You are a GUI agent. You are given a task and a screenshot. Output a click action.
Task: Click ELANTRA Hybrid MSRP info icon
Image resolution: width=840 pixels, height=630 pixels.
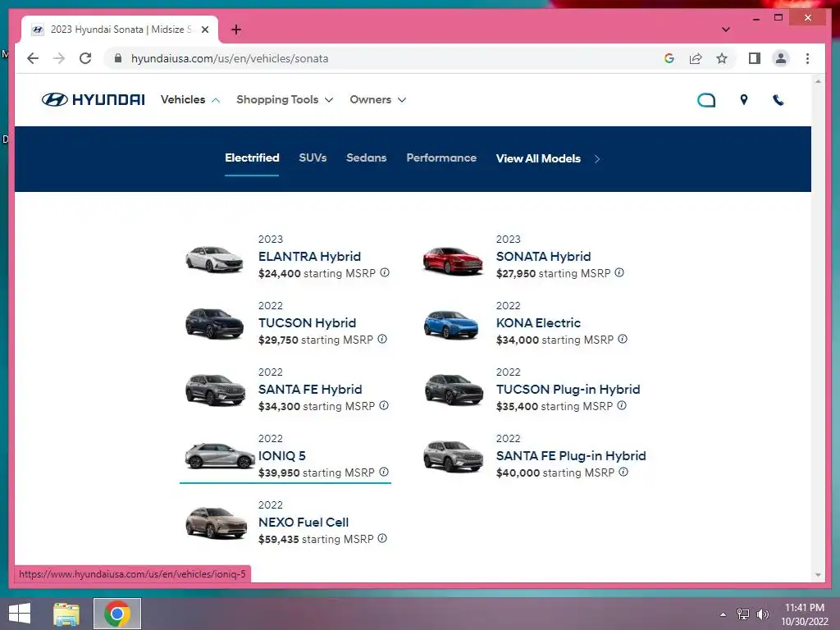(x=385, y=272)
